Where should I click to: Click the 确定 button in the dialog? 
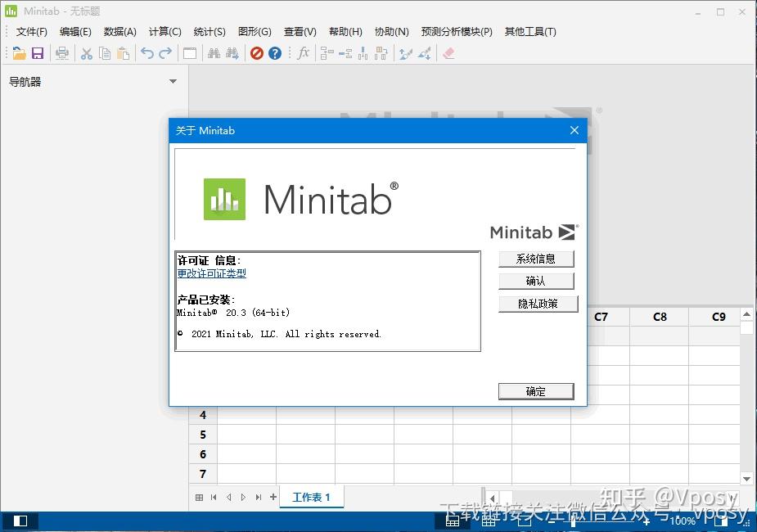536,391
